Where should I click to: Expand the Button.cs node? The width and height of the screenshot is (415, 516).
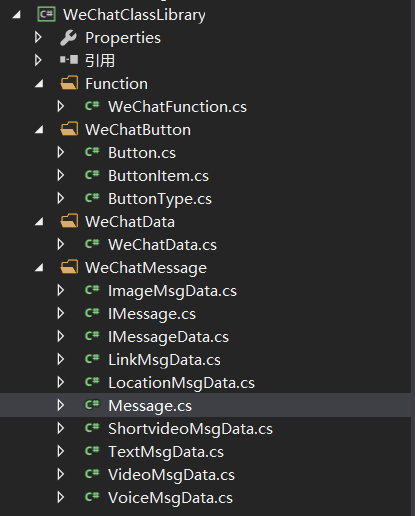(x=61, y=152)
